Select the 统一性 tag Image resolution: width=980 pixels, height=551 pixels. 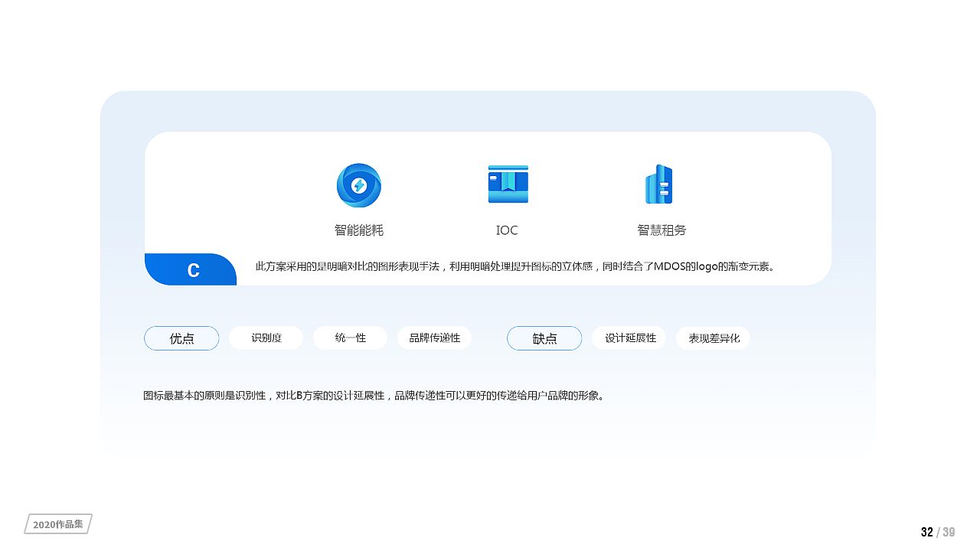[x=351, y=338]
